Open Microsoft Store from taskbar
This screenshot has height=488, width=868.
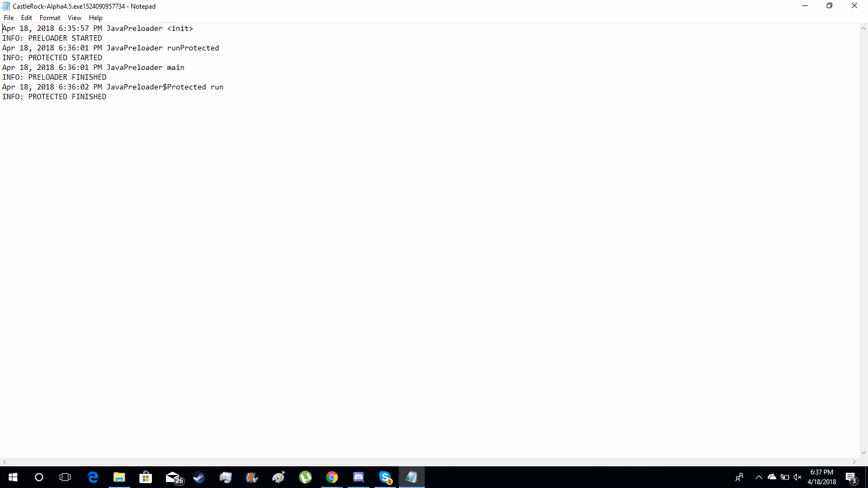tap(146, 477)
